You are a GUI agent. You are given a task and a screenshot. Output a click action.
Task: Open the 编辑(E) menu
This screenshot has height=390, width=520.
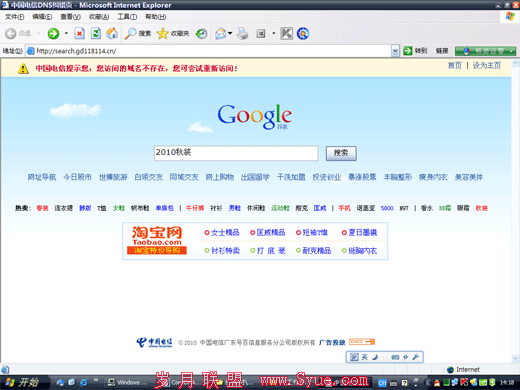42,17
